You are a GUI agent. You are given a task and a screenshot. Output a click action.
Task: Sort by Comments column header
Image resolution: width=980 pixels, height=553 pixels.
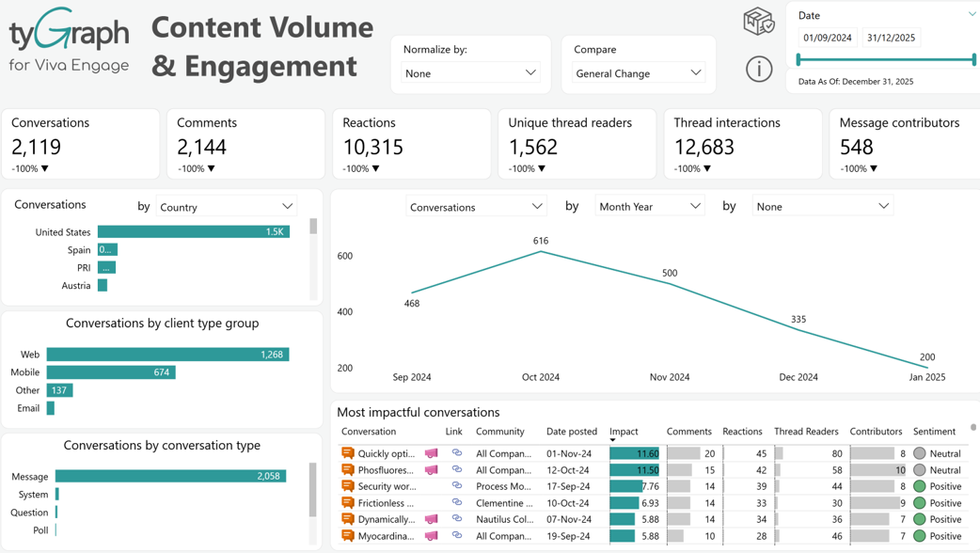point(688,431)
